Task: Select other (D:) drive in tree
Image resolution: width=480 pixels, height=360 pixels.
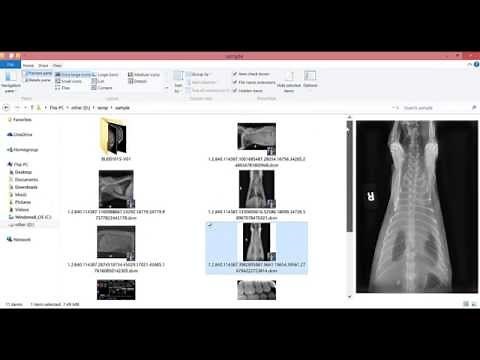Action: click(22, 225)
